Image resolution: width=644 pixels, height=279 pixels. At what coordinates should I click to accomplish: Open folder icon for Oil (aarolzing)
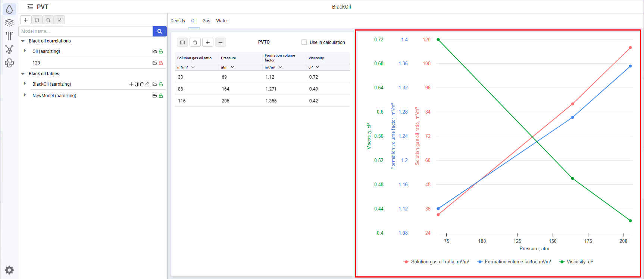[154, 51]
